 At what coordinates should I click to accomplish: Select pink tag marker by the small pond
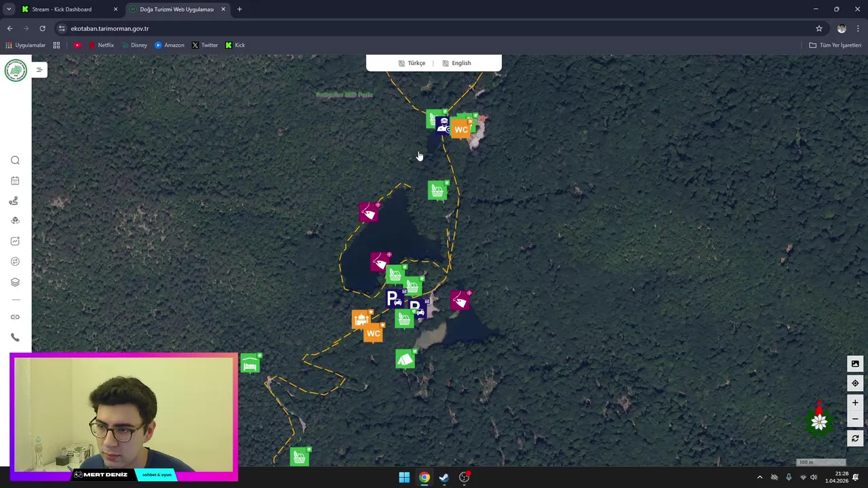460,300
